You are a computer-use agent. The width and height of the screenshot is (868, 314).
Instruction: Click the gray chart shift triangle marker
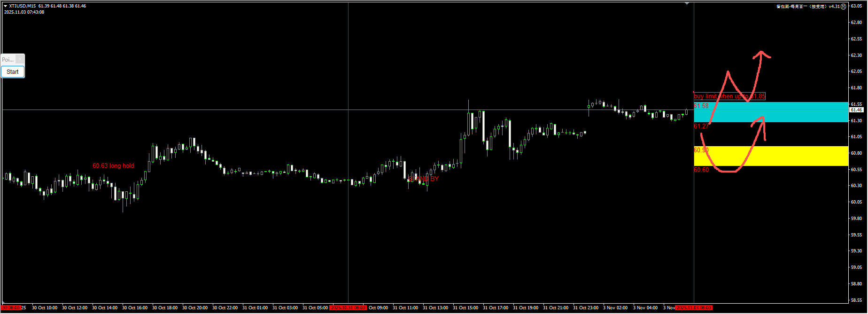tap(687, 4)
